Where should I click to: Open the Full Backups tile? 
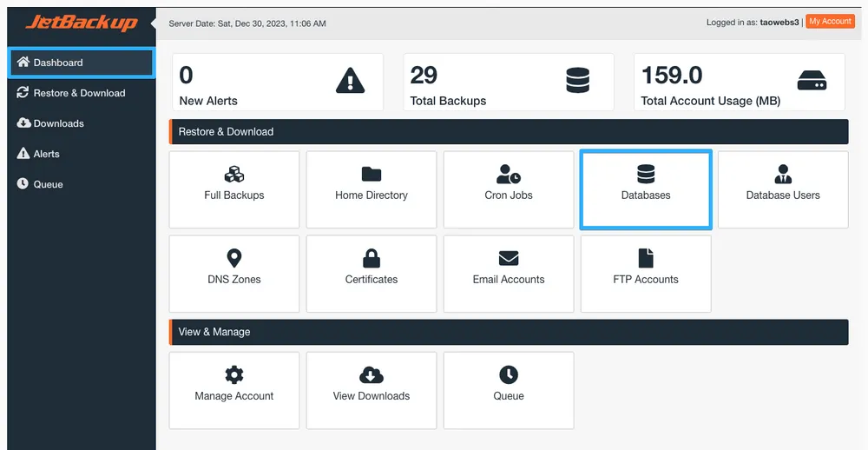234,189
